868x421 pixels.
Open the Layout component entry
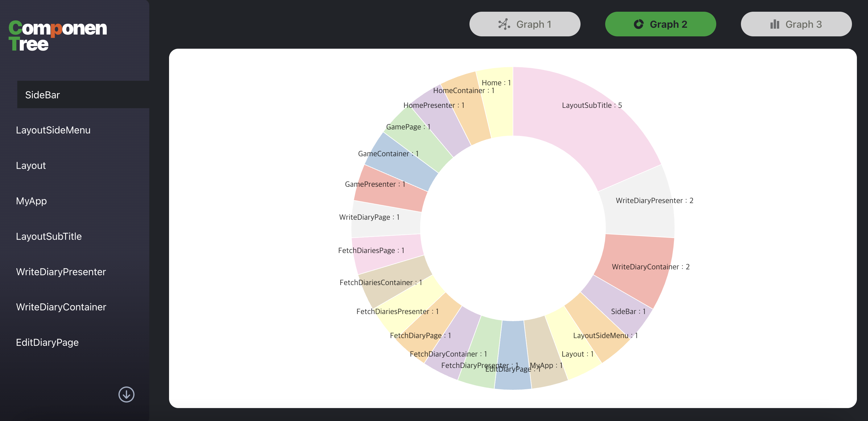[x=31, y=166]
